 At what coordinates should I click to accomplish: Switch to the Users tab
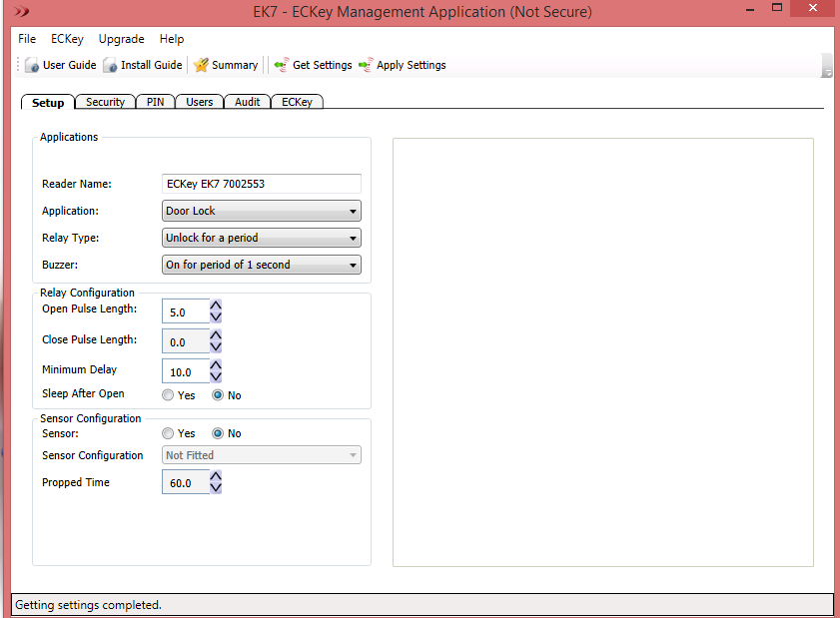click(200, 102)
